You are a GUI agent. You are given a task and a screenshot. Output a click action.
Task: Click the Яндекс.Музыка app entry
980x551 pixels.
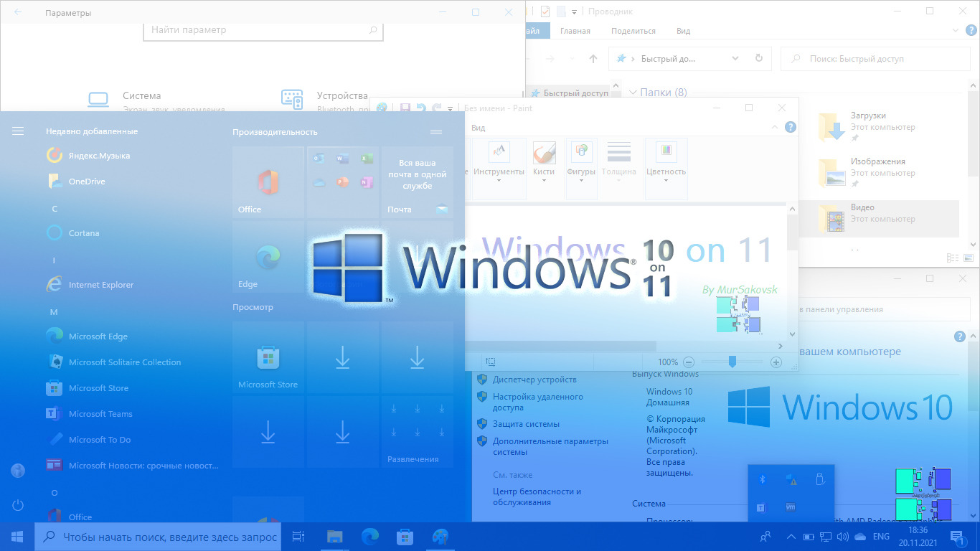pos(99,156)
